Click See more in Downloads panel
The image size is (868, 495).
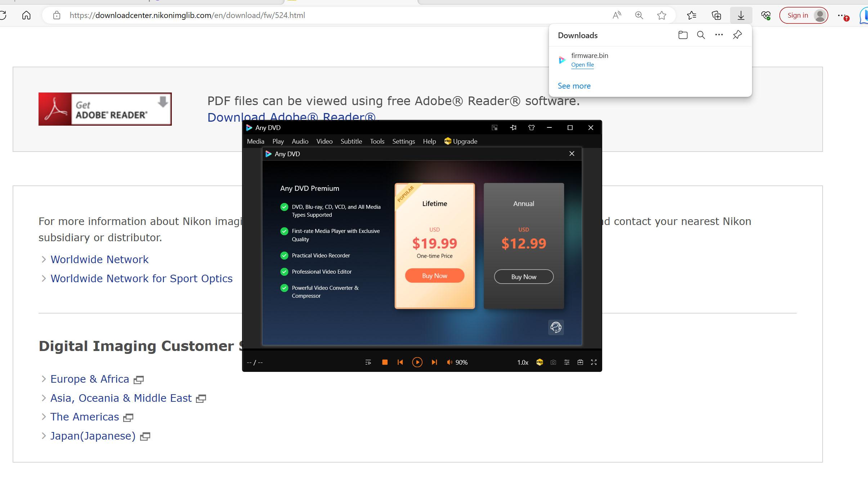574,86
